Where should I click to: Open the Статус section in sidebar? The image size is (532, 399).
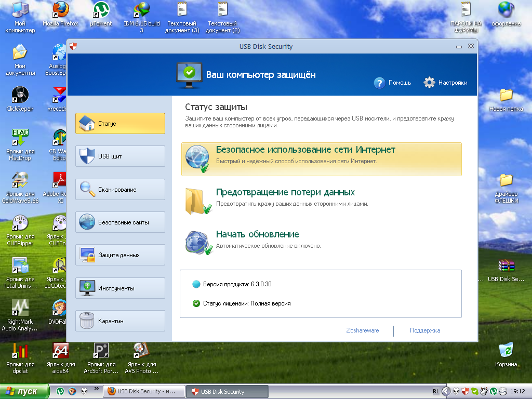(x=120, y=124)
